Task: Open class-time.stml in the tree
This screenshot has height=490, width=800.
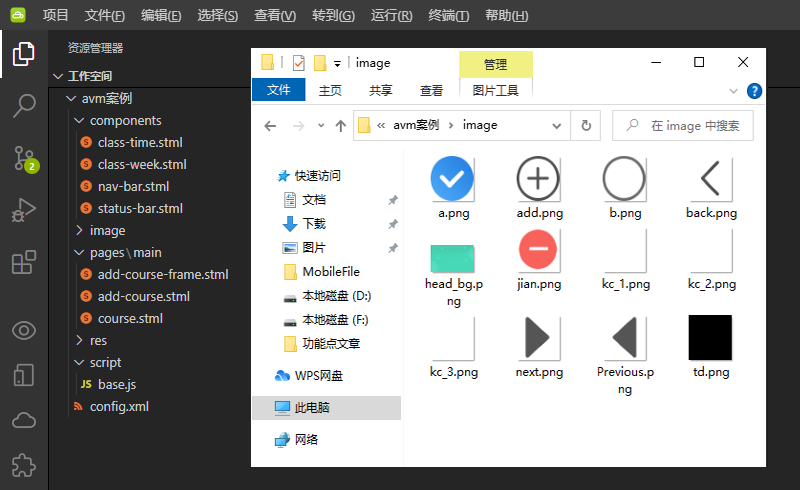Action: coord(140,142)
